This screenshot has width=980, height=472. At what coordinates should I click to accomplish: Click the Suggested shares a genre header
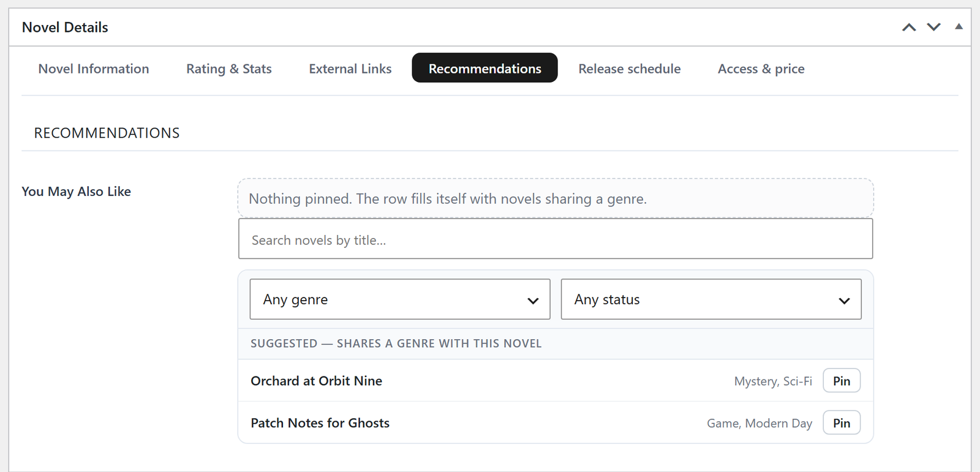click(396, 343)
